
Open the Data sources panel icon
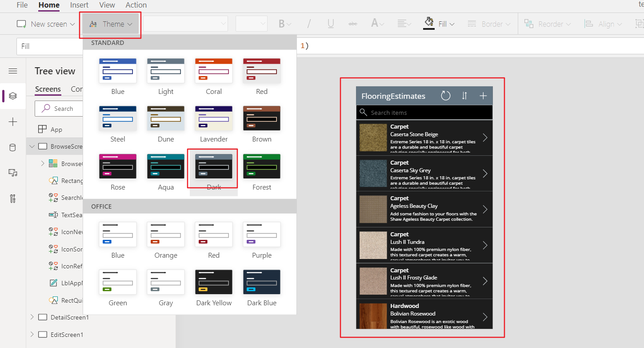pyautogui.click(x=13, y=147)
